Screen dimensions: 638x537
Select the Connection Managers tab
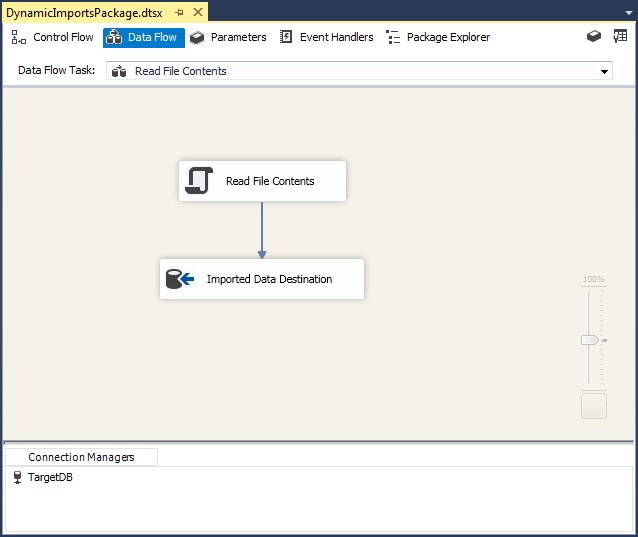coord(81,457)
